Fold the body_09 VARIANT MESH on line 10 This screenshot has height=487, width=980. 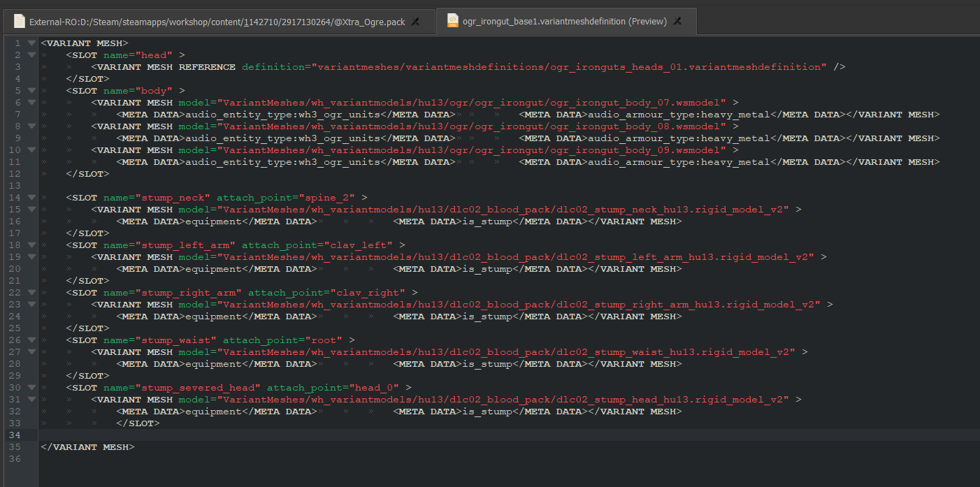(x=31, y=150)
